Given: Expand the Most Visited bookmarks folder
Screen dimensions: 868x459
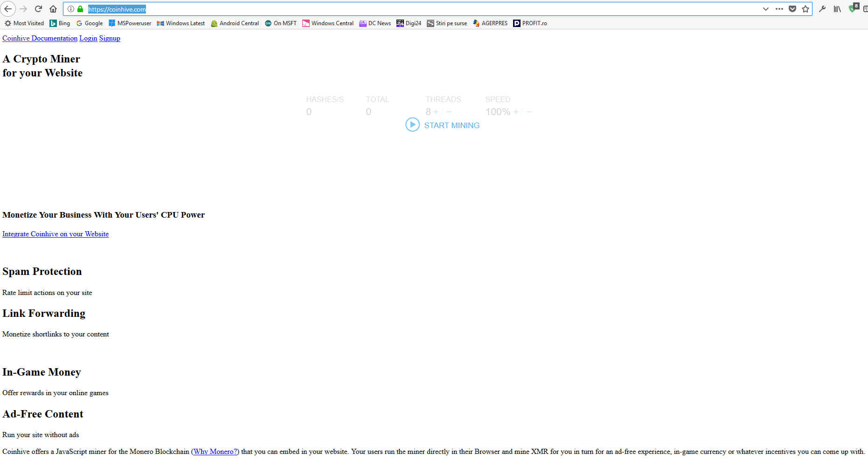Looking at the screenshot, I should click(24, 23).
